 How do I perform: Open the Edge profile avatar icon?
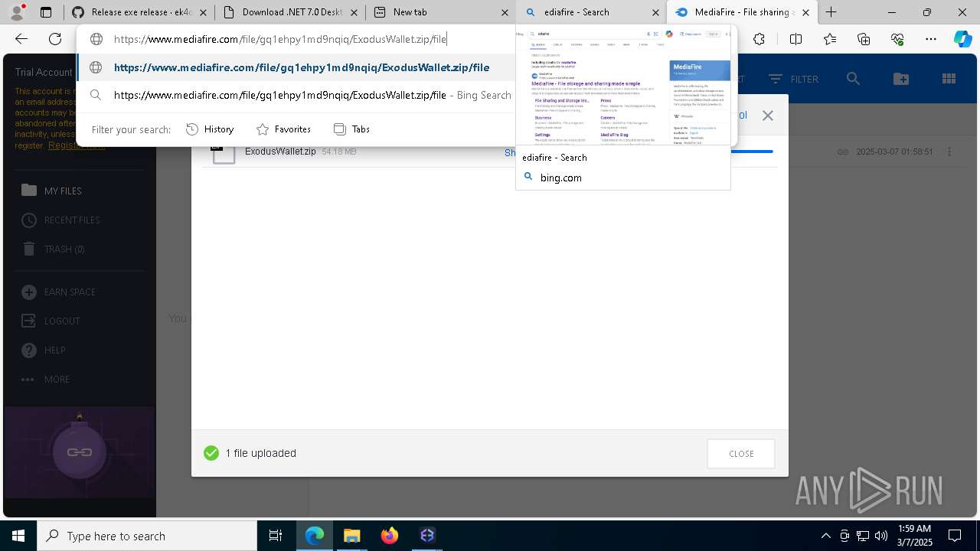pos(17,12)
